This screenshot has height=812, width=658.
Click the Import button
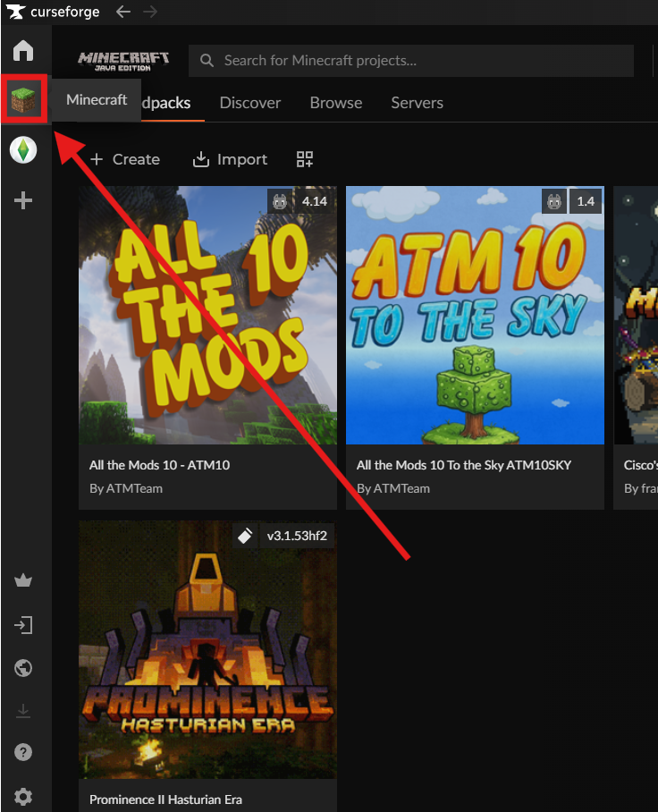(x=230, y=159)
